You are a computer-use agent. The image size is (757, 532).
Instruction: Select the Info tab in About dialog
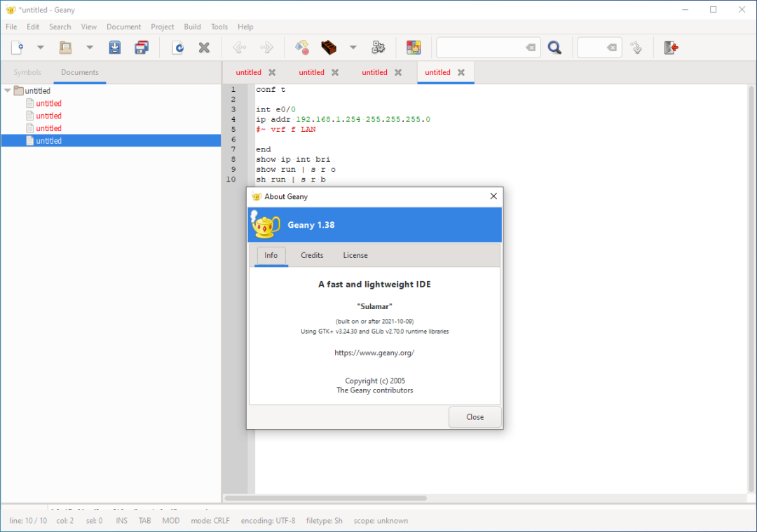point(271,255)
